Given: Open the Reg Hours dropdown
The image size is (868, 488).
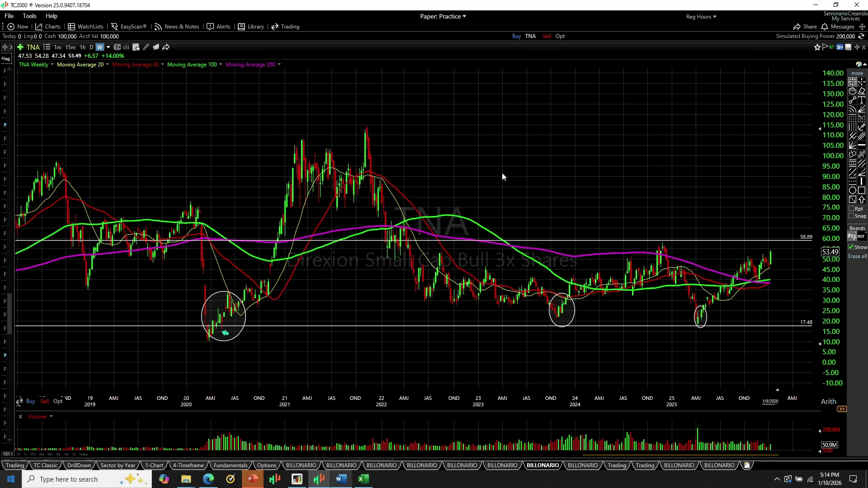Looking at the screenshot, I should (x=701, y=17).
